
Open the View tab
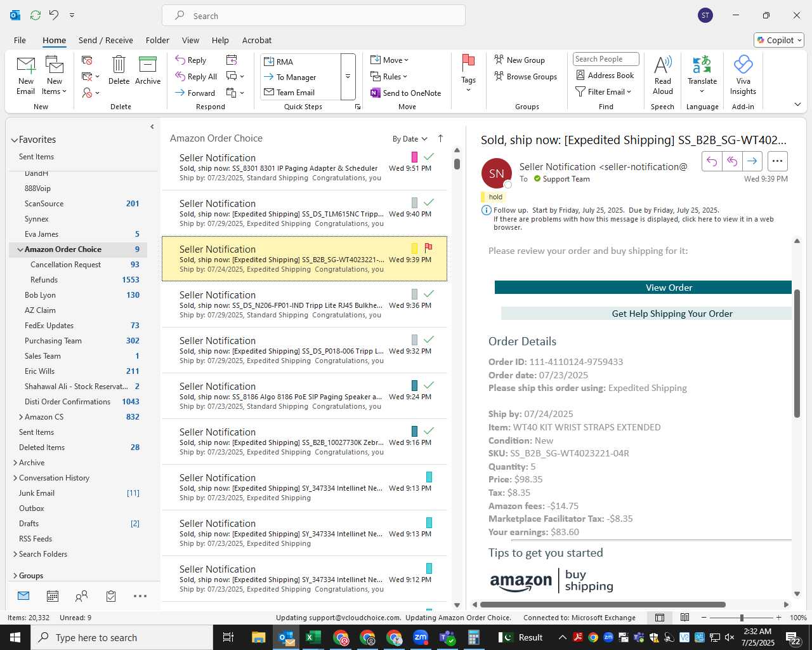(x=190, y=40)
